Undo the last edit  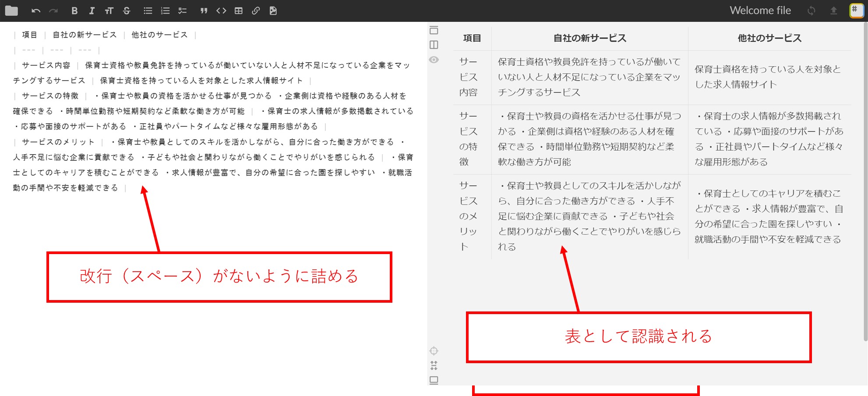pos(36,11)
